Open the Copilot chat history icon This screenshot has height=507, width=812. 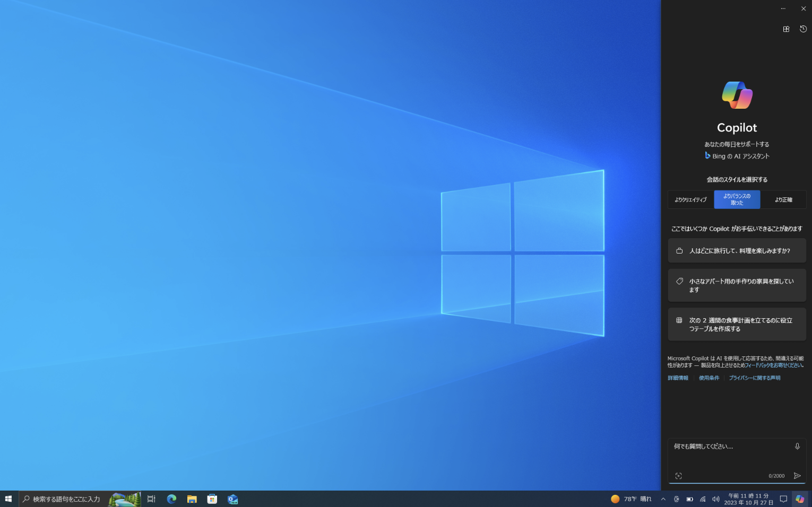[x=803, y=29]
